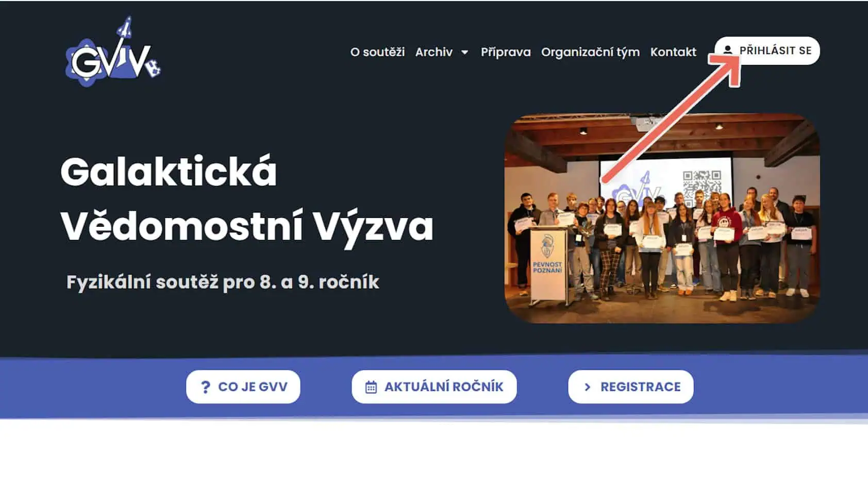Click the Fyzikální soutěž subtitle text
This screenshot has width=868, height=488.
(223, 282)
